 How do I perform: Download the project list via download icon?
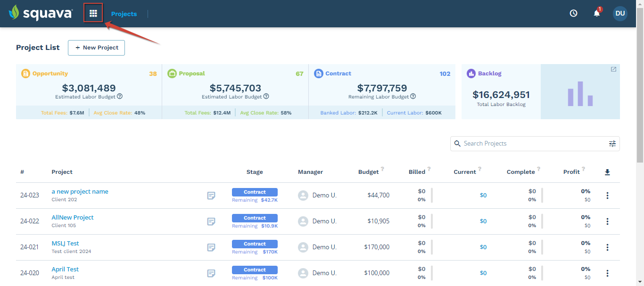click(607, 172)
